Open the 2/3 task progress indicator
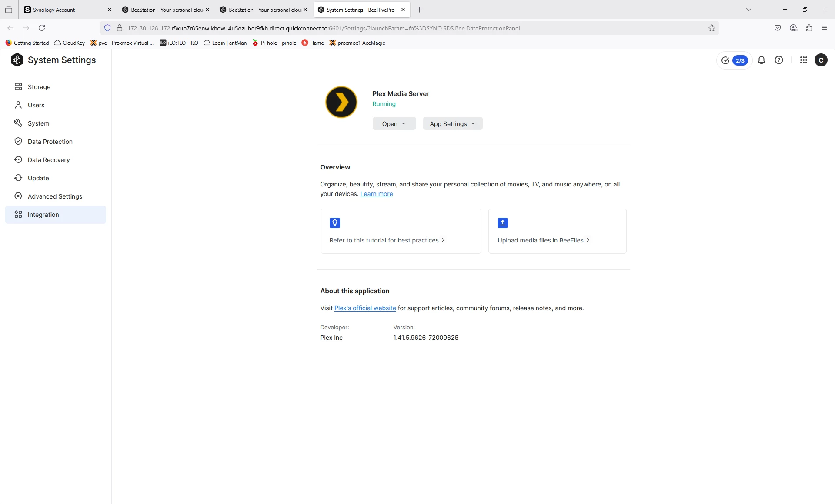Image resolution: width=835 pixels, height=504 pixels. click(734, 60)
